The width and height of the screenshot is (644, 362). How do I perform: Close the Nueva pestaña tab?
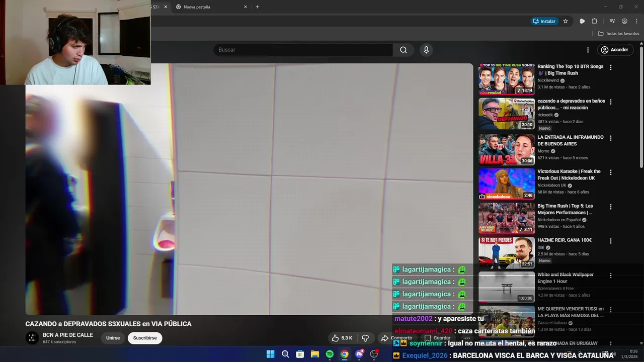246,7
